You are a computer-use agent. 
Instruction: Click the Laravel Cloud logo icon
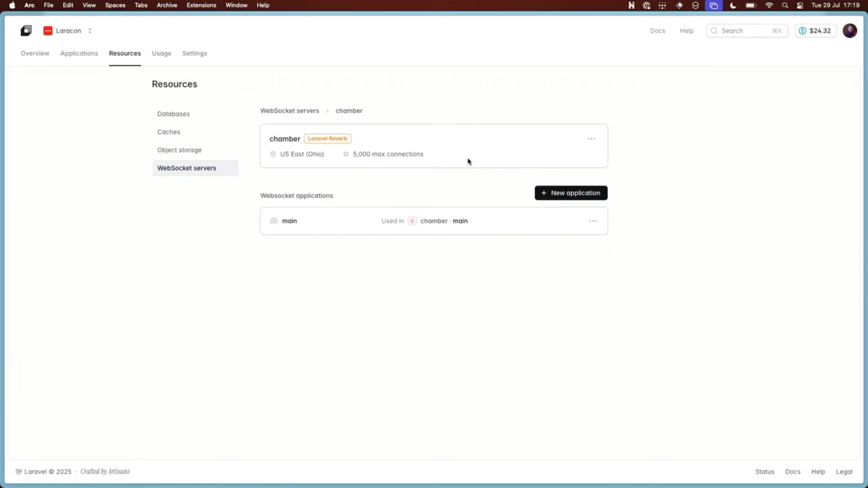pyautogui.click(x=26, y=31)
